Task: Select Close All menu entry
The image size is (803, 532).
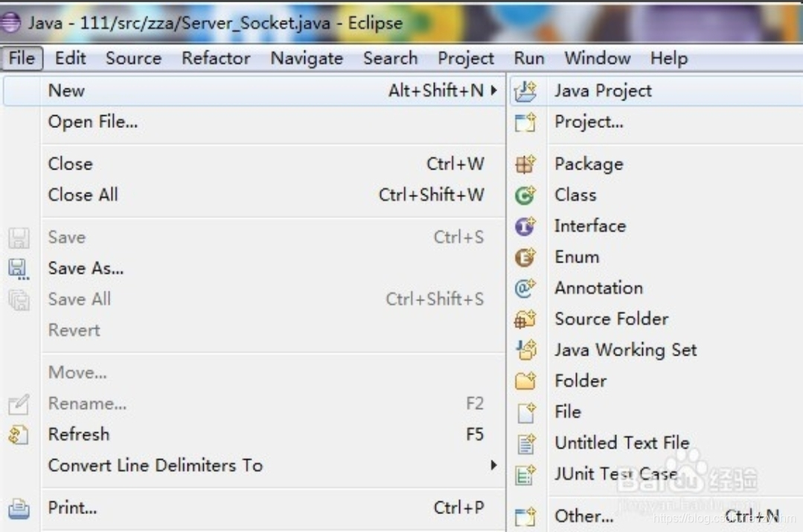Action: 255,195
